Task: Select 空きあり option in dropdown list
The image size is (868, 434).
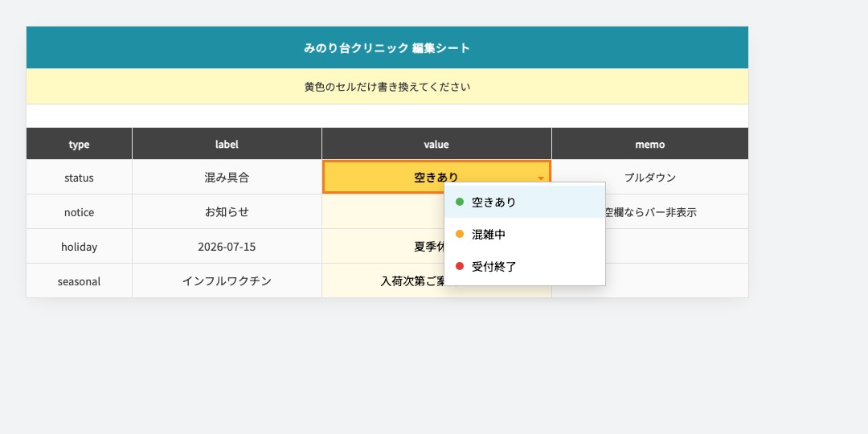Action: coord(525,202)
